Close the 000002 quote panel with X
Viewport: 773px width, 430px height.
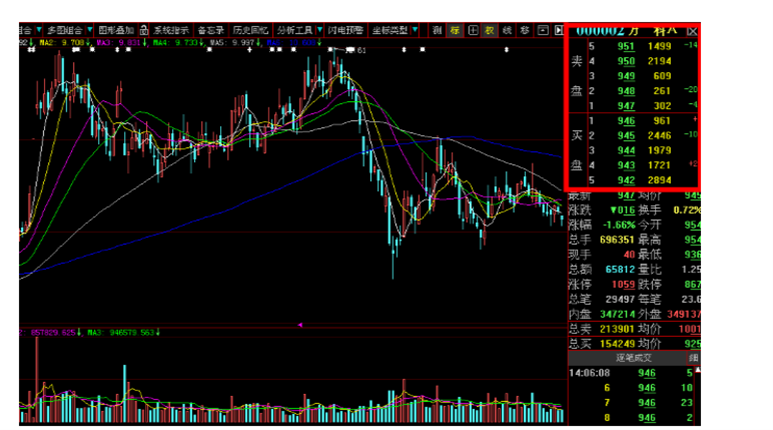coord(692,32)
